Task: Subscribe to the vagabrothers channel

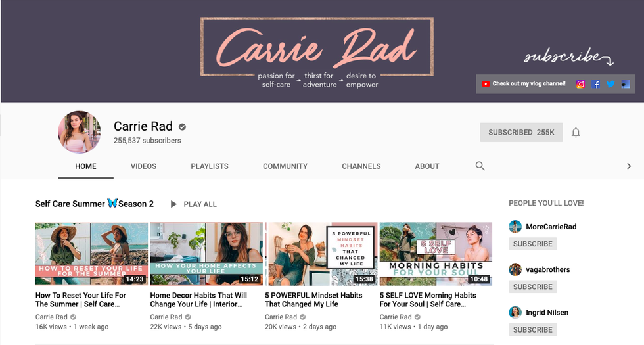Action: (x=532, y=287)
